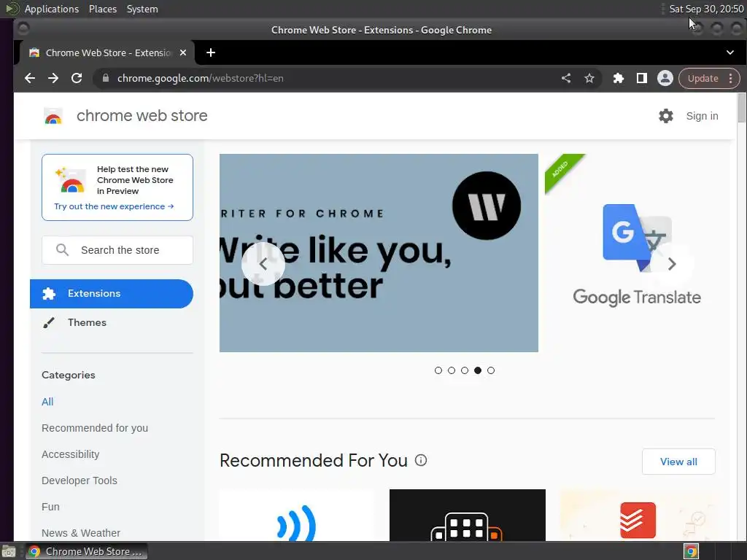Open the dark building-icon extension card
747x560 pixels.
[x=468, y=516]
